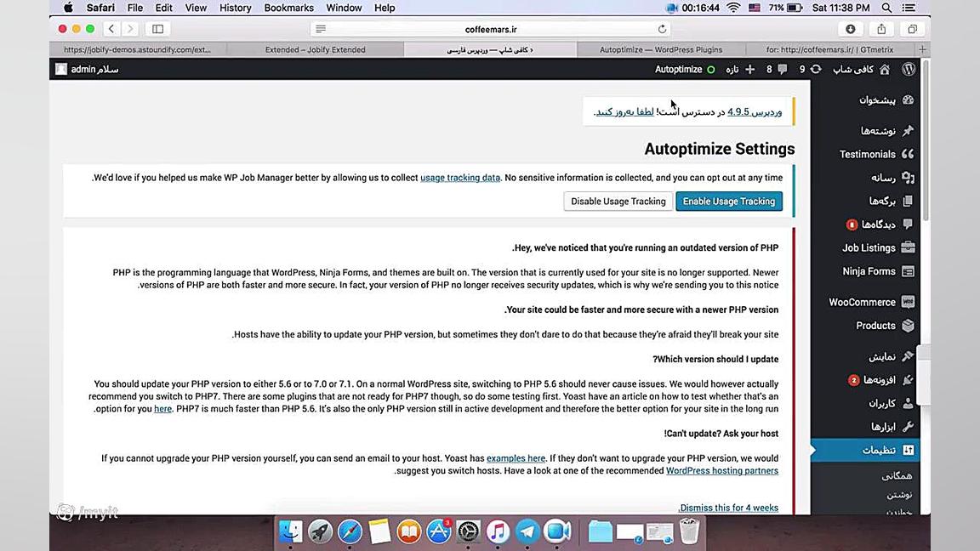
Task: Click the Products box icon
Action: coord(909,326)
